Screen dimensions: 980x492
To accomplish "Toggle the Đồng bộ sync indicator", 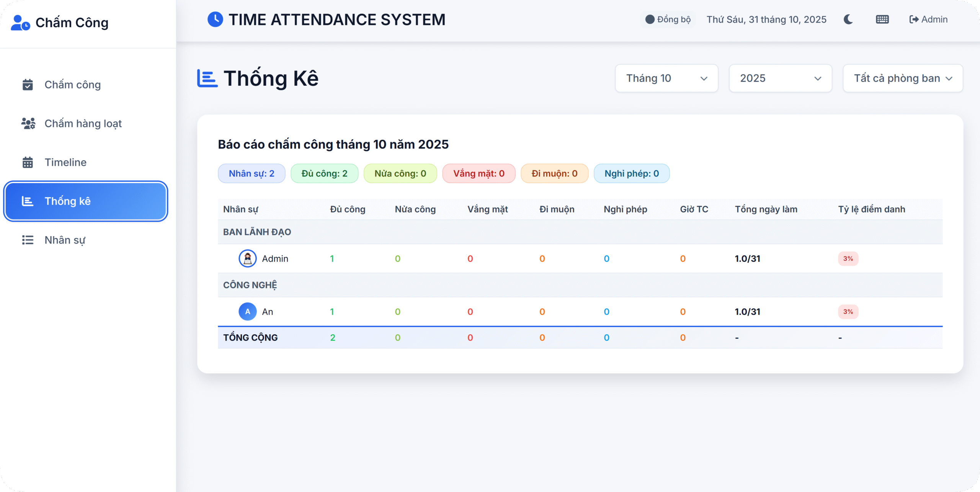I will click(x=668, y=20).
